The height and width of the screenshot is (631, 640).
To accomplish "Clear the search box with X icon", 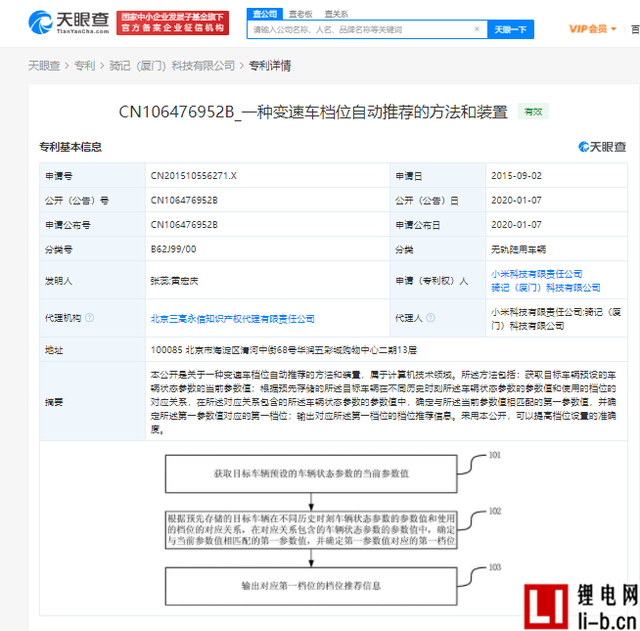I will (x=476, y=29).
